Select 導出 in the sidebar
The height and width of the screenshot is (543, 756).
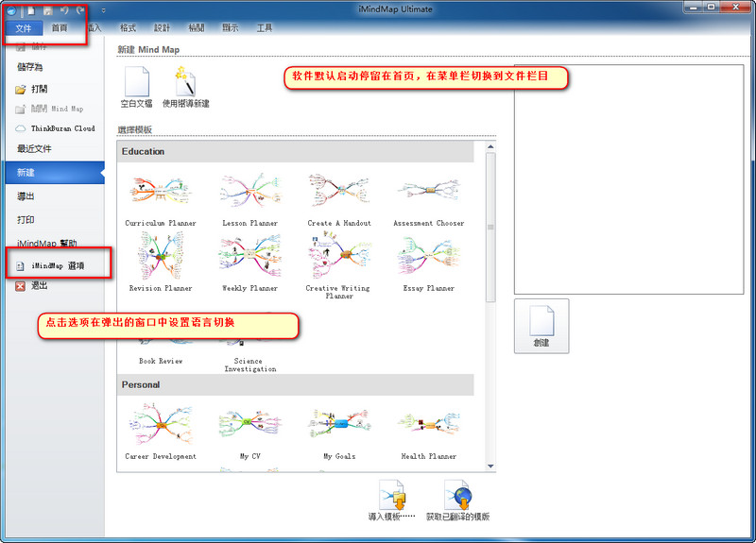tap(26, 196)
